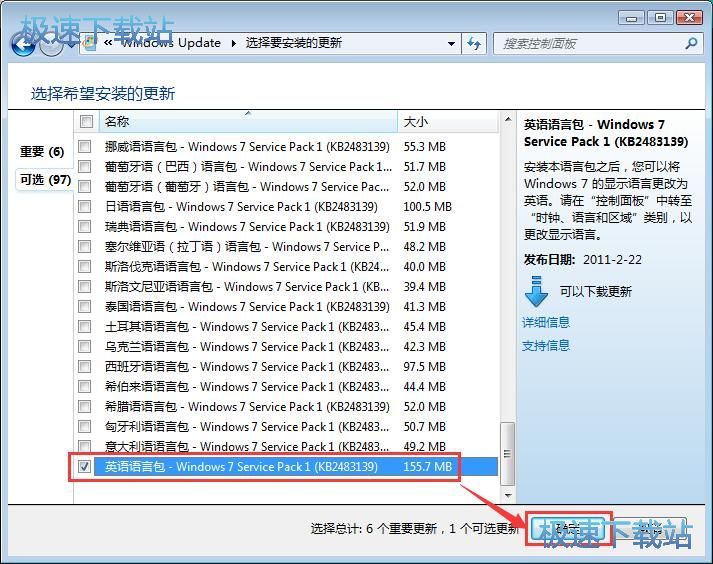Uncheck the 英语语言包 checkbox
713x564 pixels.
tap(85, 467)
